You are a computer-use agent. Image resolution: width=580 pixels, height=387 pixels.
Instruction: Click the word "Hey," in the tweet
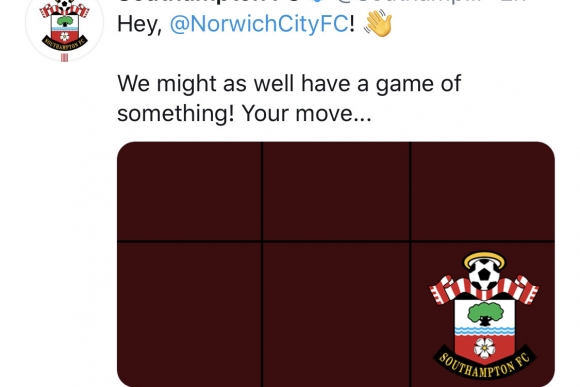(x=140, y=24)
